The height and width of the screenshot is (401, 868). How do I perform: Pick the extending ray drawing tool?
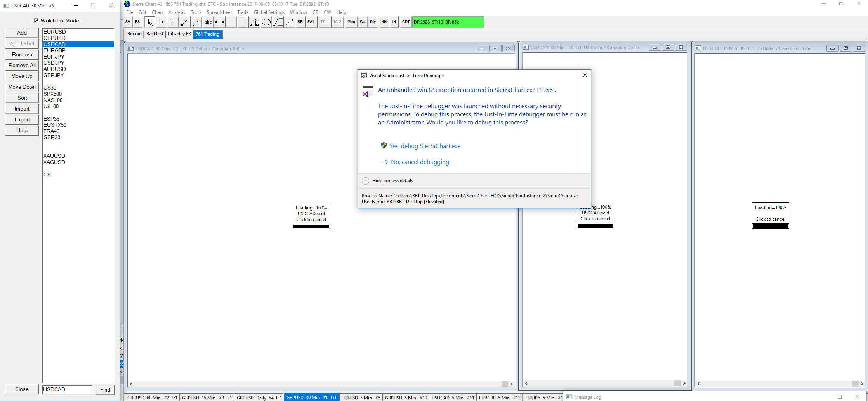[x=196, y=22]
